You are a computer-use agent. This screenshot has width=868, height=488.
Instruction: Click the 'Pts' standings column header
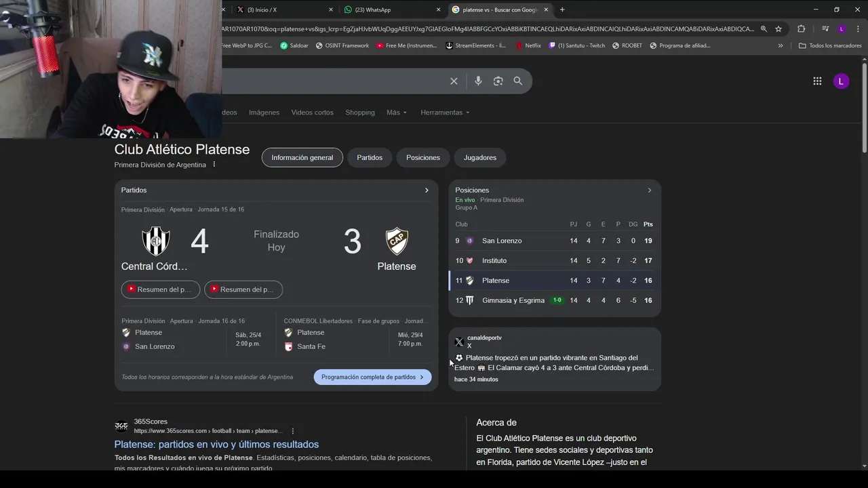pos(648,224)
